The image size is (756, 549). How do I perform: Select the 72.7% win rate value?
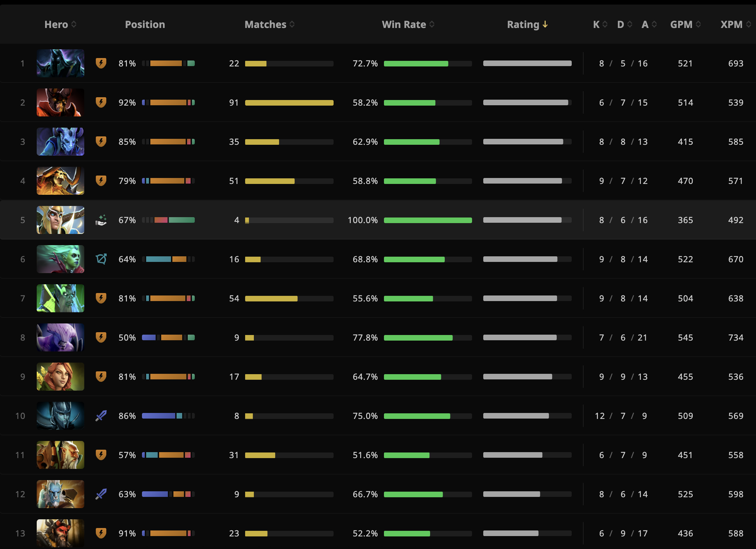coord(365,64)
